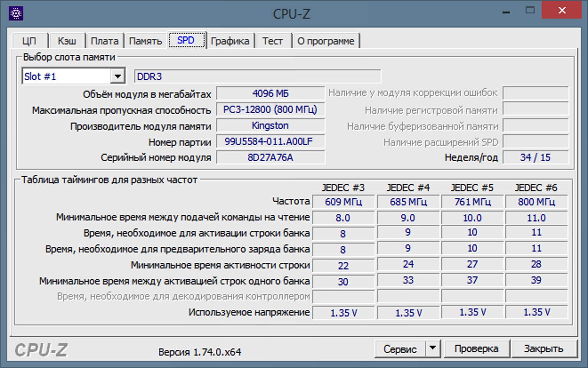Click the 39 bank cycle time cell

[x=536, y=280]
